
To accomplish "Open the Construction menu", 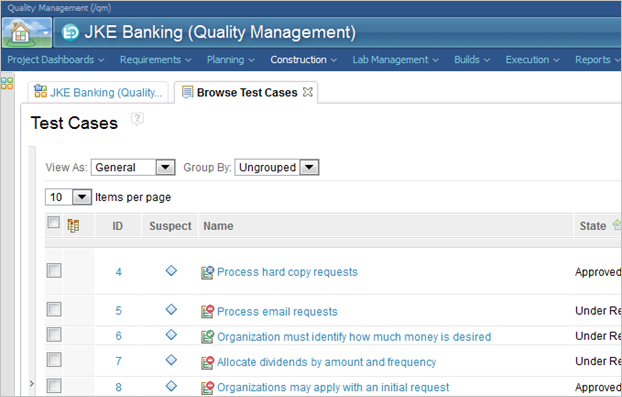I will [x=303, y=60].
